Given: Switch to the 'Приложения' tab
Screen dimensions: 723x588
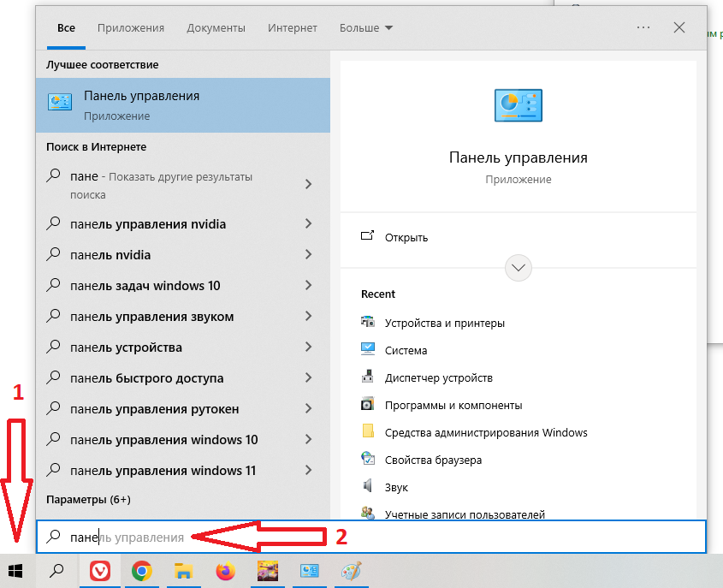Looking at the screenshot, I should 130,28.
